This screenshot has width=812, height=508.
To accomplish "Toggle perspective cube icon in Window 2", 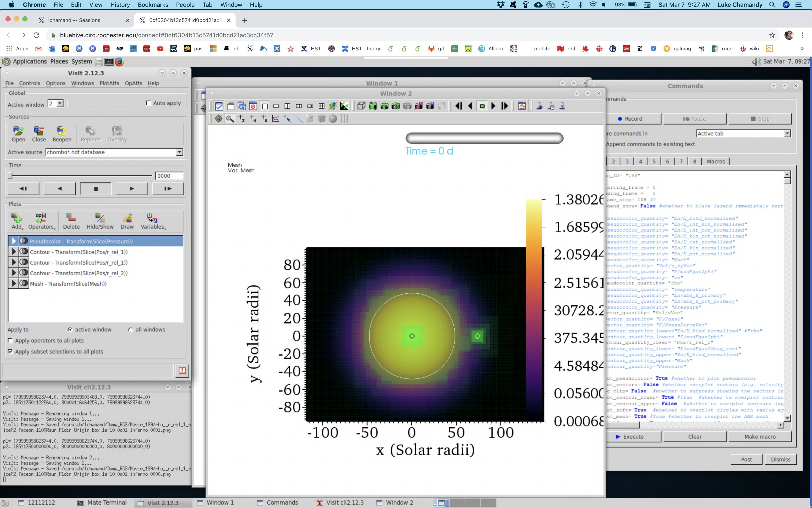I will point(361,106).
